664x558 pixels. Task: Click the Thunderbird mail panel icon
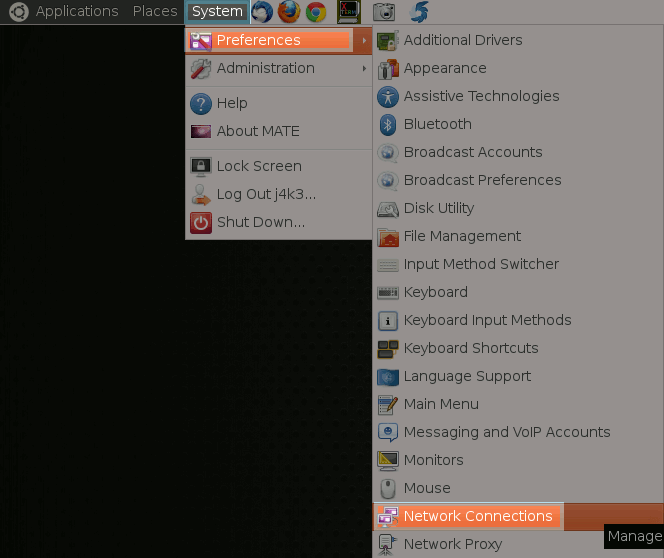coord(262,12)
